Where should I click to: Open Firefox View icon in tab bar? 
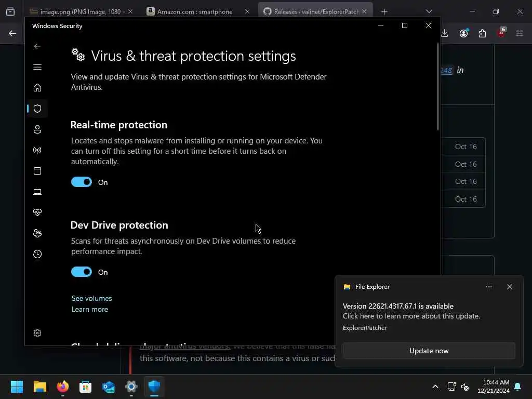10,11
